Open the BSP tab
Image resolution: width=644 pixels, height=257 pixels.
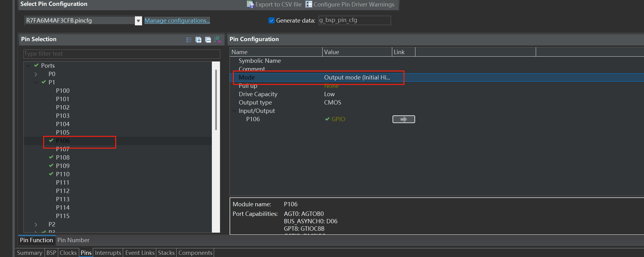51,253
